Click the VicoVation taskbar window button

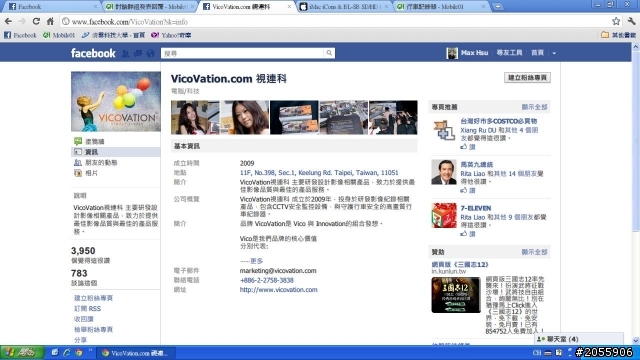click(136, 353)
